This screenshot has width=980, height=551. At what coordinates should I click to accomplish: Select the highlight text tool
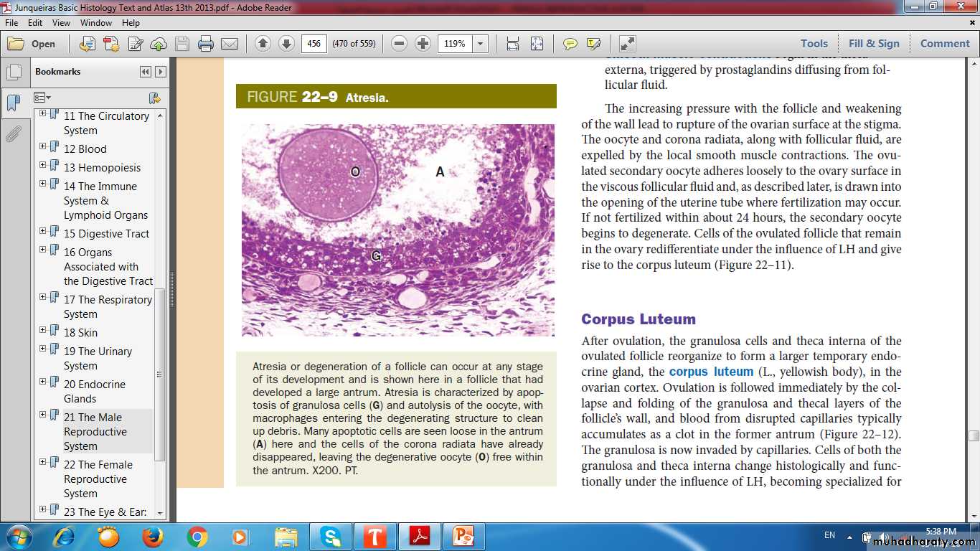[593, 44]
